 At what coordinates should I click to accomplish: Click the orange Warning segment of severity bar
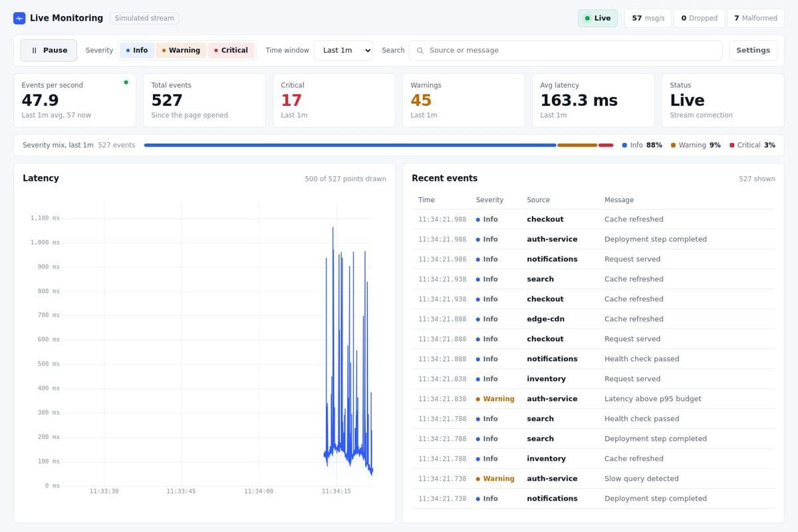click(x=577, y=145)
